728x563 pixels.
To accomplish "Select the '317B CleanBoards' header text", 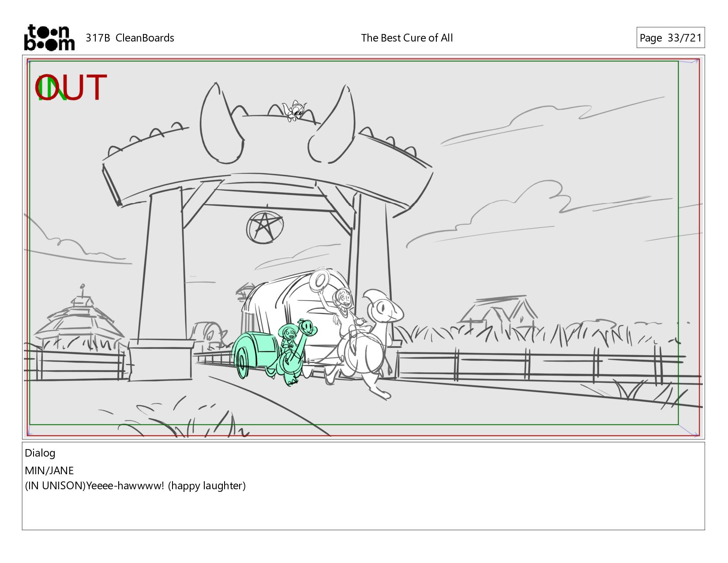I will [x=130, y=38].
